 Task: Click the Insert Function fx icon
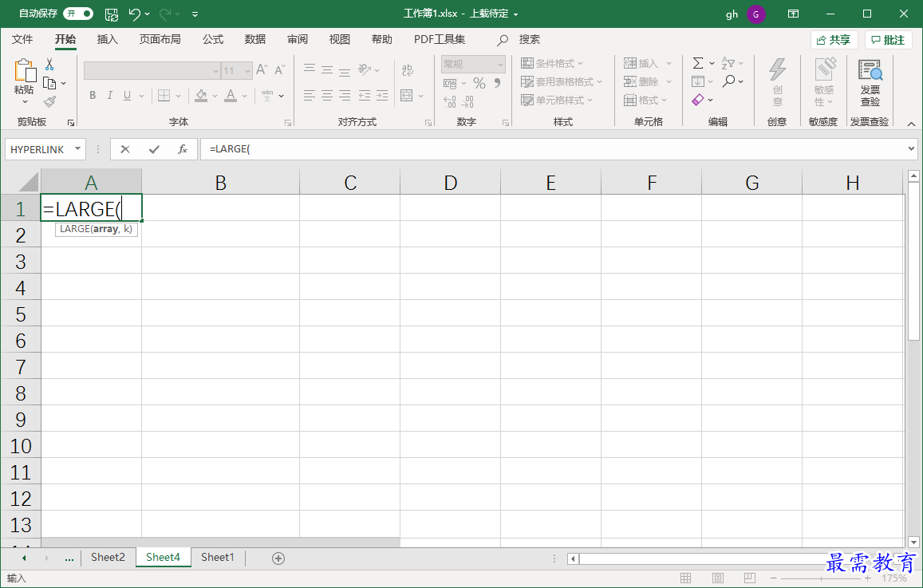(x=183, y=149)
